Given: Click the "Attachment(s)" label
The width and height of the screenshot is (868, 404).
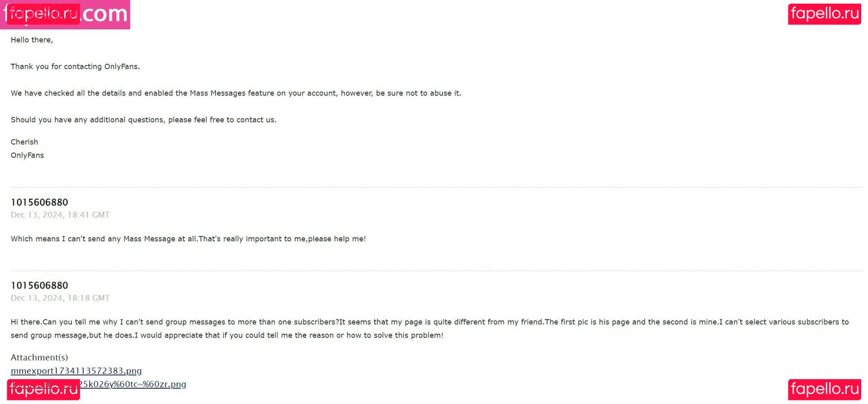Looking at the screenshot, I should tap(39, 358).
